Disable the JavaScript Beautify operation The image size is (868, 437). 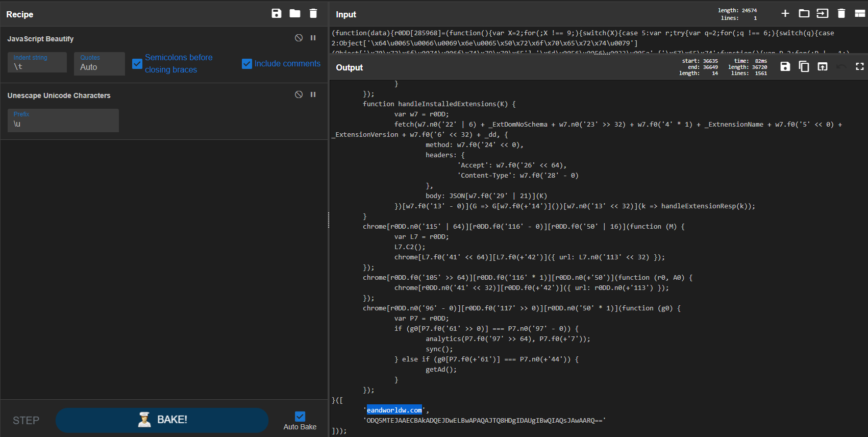coord(299,38)
